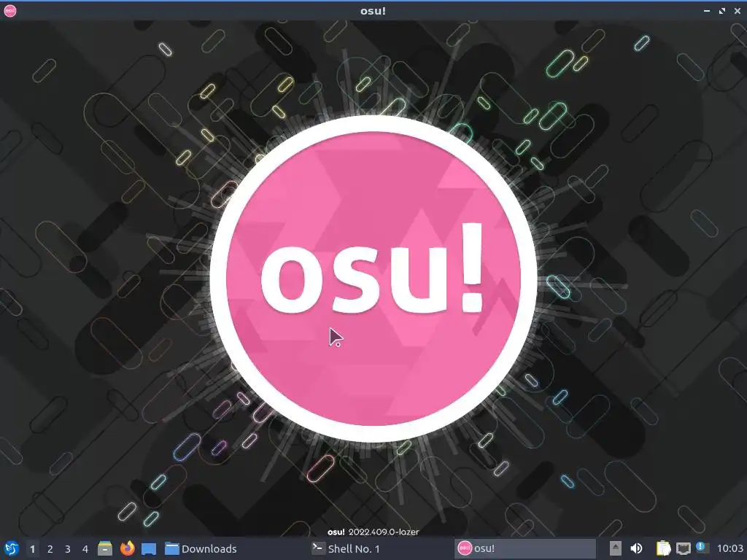
Task: Open the volume control in the tray
Action: [x=636, y=548]
